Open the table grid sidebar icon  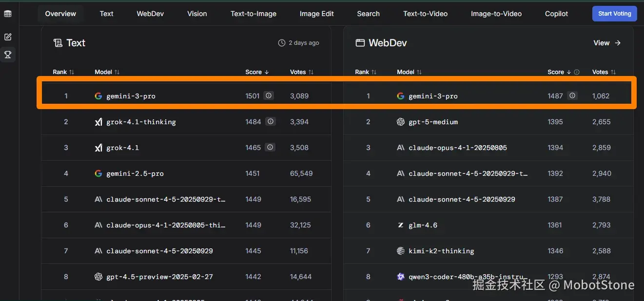[8, 14]
